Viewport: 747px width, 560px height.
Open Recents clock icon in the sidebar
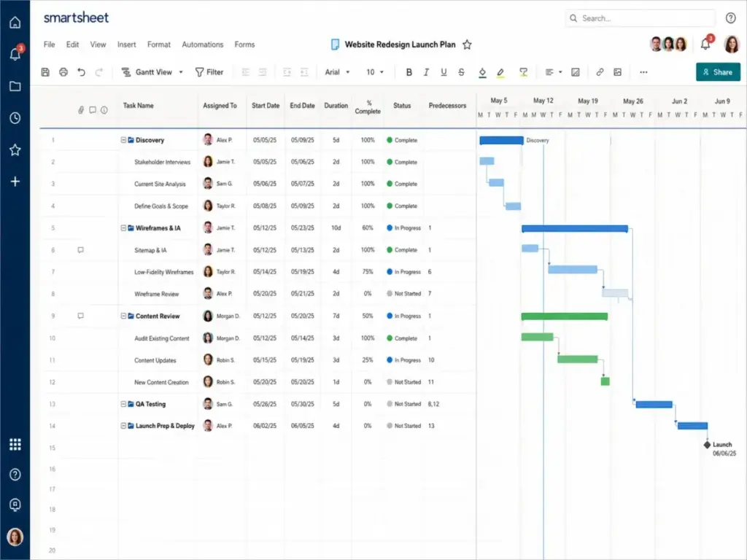15,117
